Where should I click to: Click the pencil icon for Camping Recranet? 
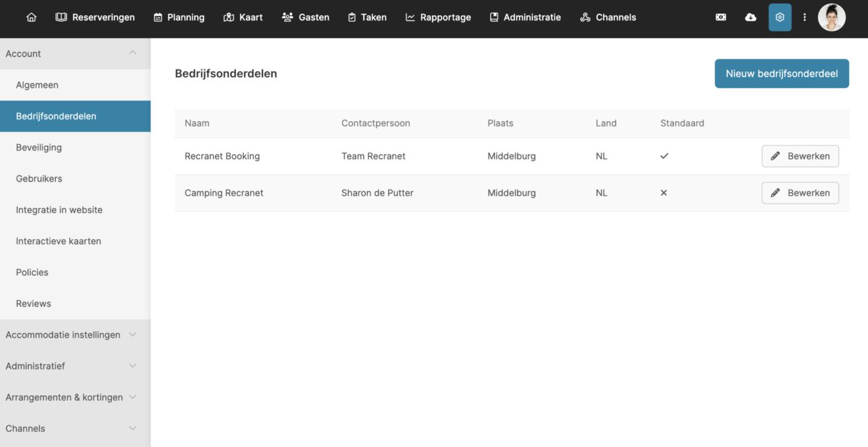pyautogui.click(x=775, y=193)
